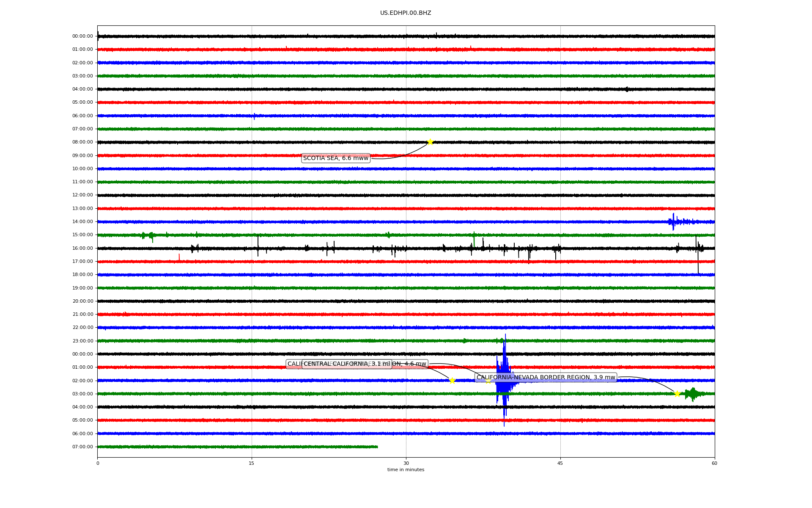Click the x-axis label 'time in minutes'
The image size is (812, 508).
(406, 470)
